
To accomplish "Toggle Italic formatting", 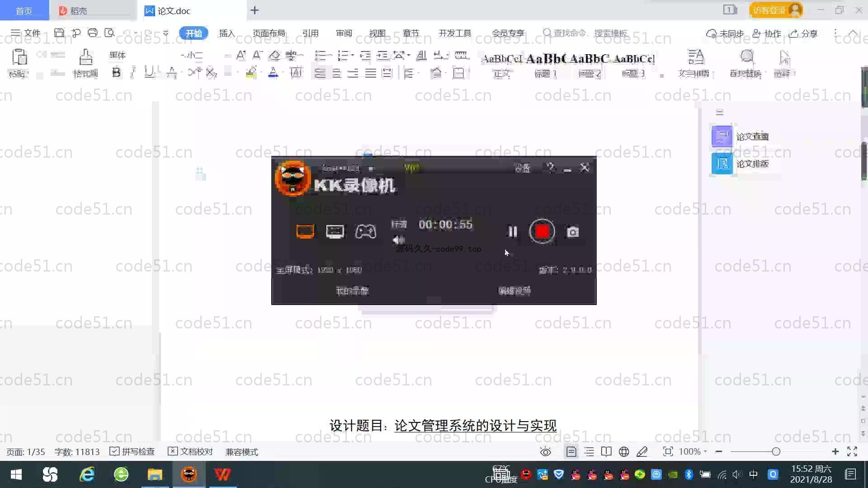I will 133,73.
